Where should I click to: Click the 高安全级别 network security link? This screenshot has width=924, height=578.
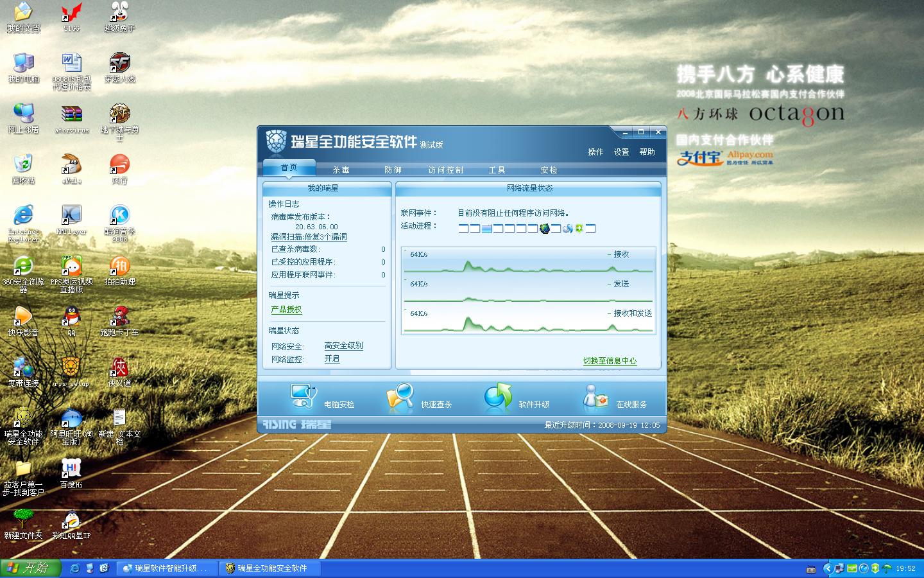click(343, 346)
